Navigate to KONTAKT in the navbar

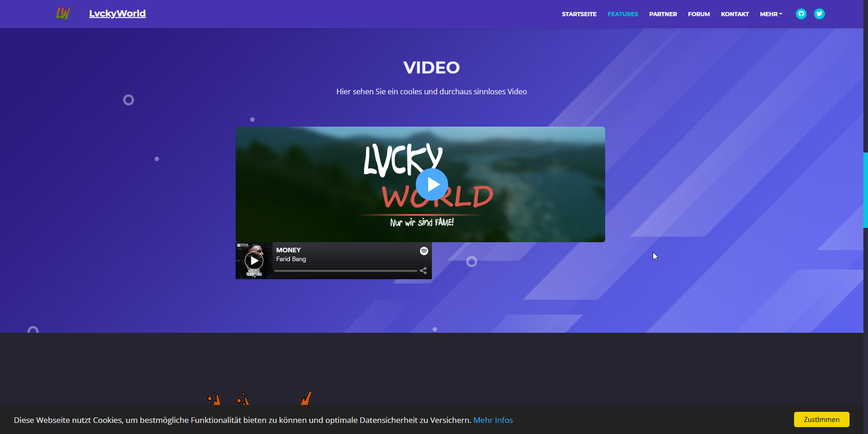point(734,14)
